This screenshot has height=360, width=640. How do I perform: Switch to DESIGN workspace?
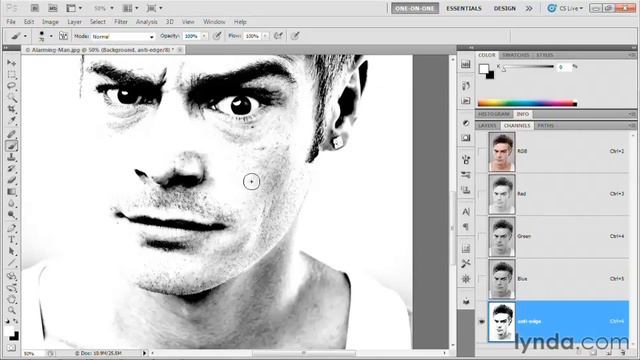(x=505, y=8)
